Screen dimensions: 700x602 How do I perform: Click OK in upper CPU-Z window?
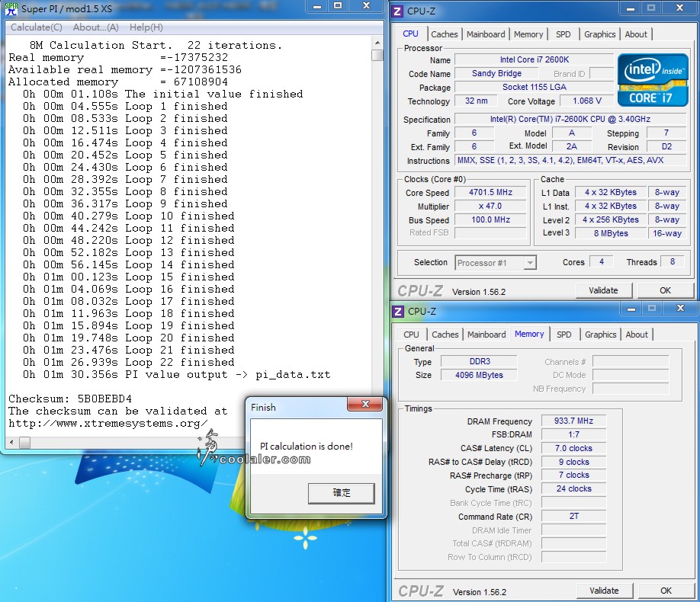point(665,290)
